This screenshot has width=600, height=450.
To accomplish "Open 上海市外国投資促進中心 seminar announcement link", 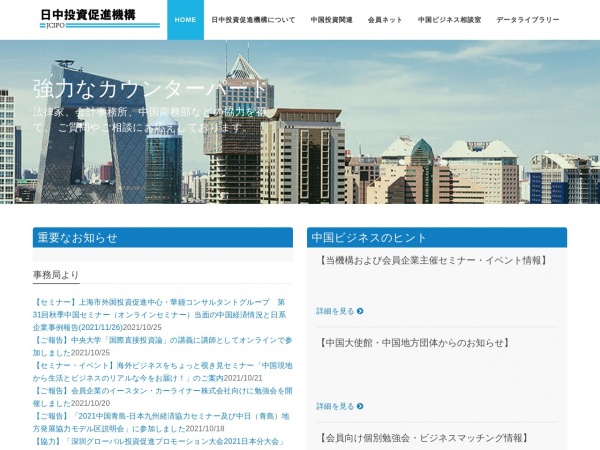I will coord(160,301).
